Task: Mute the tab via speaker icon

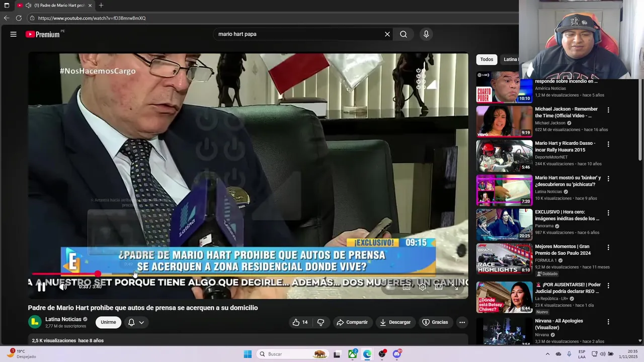Action: [28, 6]
